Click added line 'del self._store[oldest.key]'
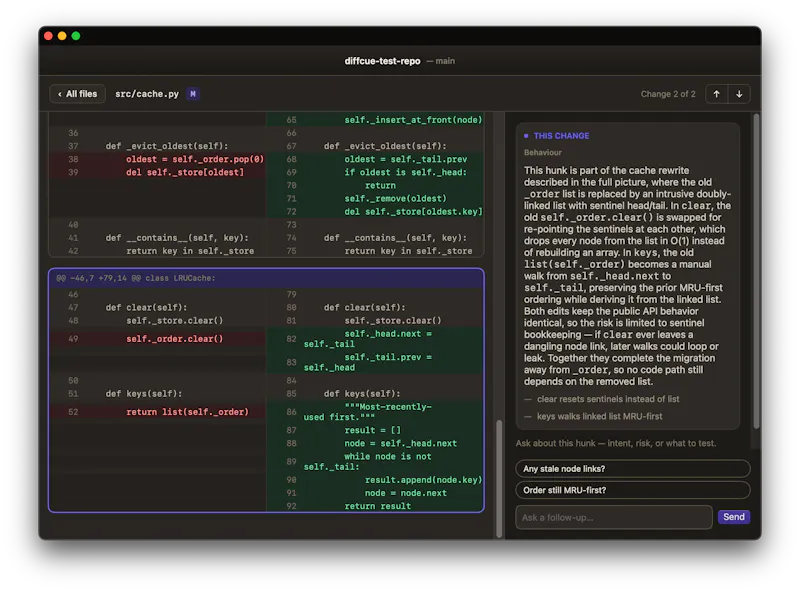Image resolution: width=800 pixels, height=591 pixels. [413, 212]
